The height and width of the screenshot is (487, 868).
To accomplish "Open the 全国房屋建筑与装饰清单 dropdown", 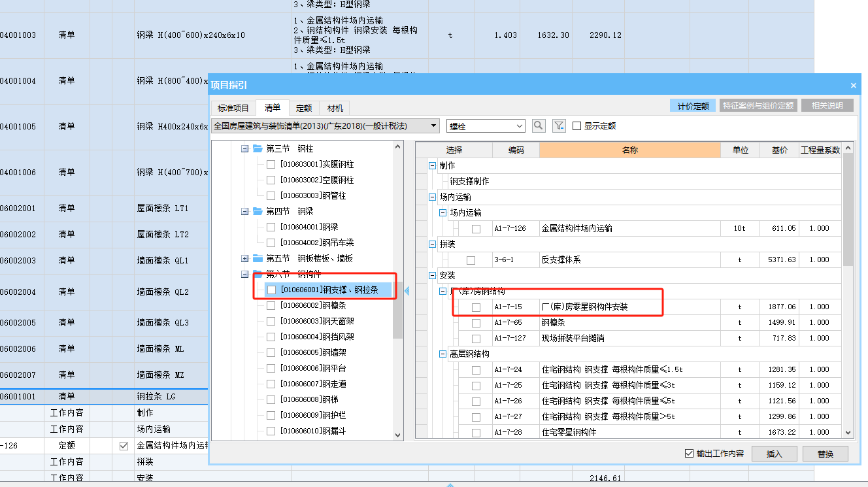I will (434, 126).
